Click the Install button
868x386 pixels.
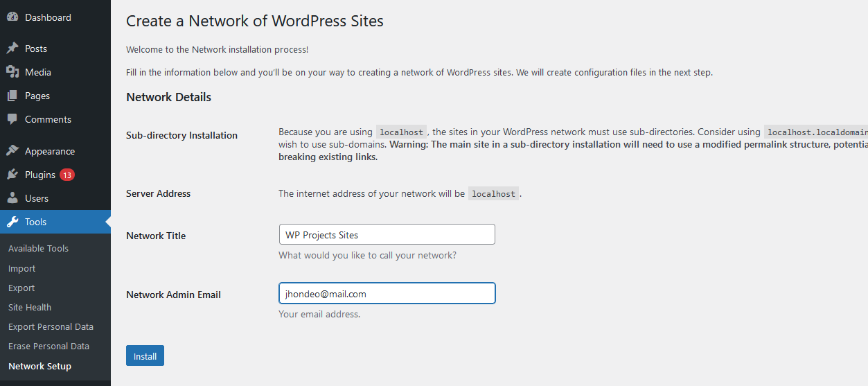(x=145, y=356)
